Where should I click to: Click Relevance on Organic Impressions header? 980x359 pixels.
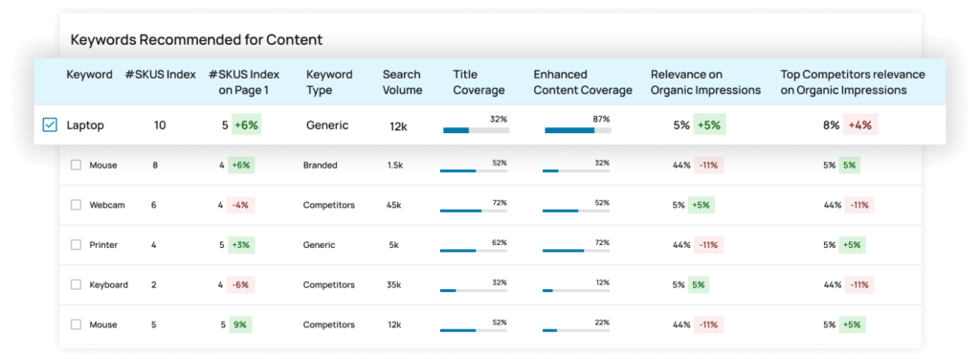[705, 82]
